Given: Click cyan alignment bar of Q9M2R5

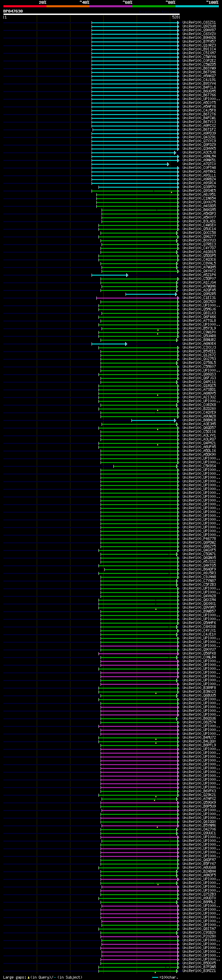Looking at the screenshot, I should (151, 294).
